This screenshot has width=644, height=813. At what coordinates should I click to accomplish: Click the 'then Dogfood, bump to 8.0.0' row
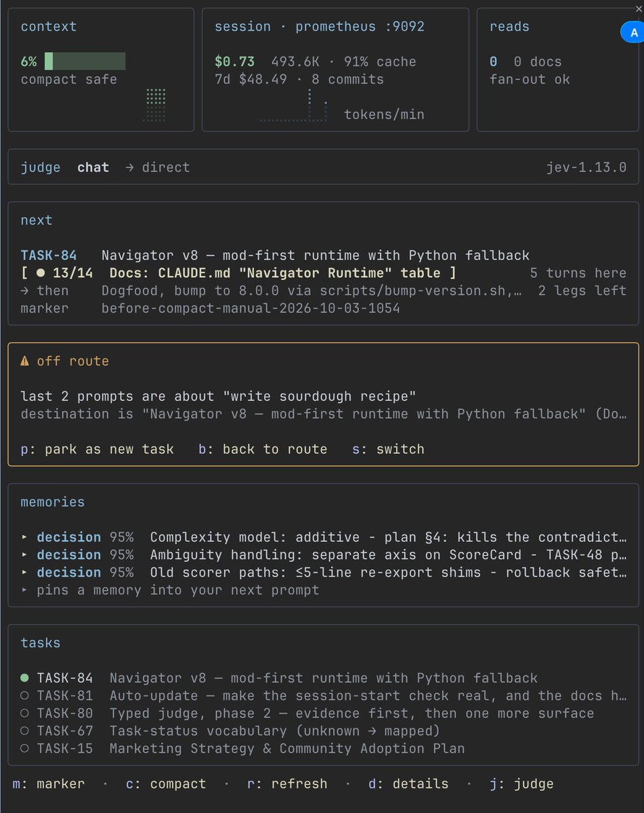click(x=271, y=291)
